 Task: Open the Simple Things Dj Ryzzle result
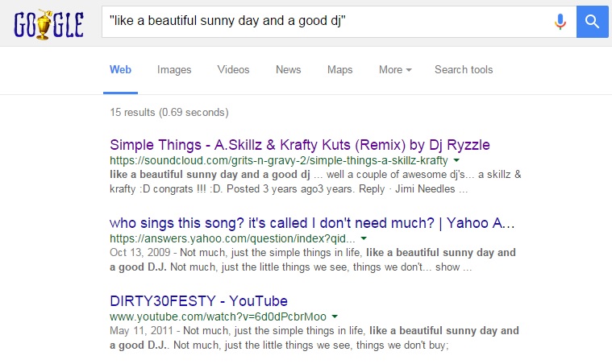(299, 145)
